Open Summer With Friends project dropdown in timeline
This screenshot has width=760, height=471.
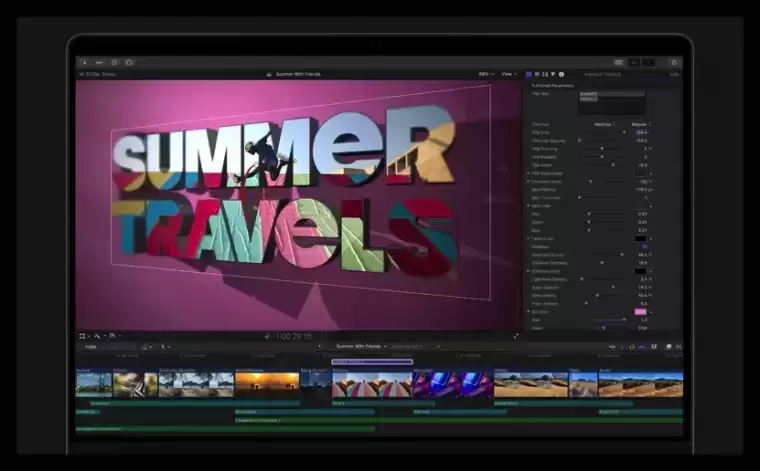361,346
